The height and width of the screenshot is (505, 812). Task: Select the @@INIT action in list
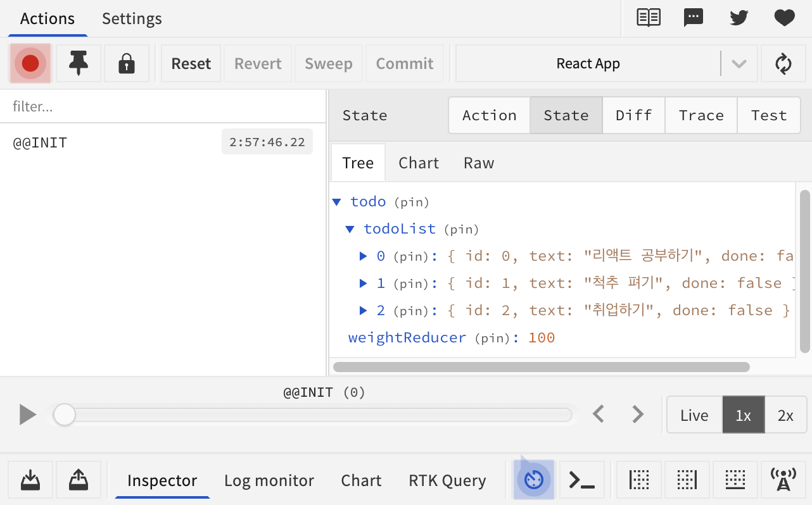pyautogui.click(x=163, y=142)
